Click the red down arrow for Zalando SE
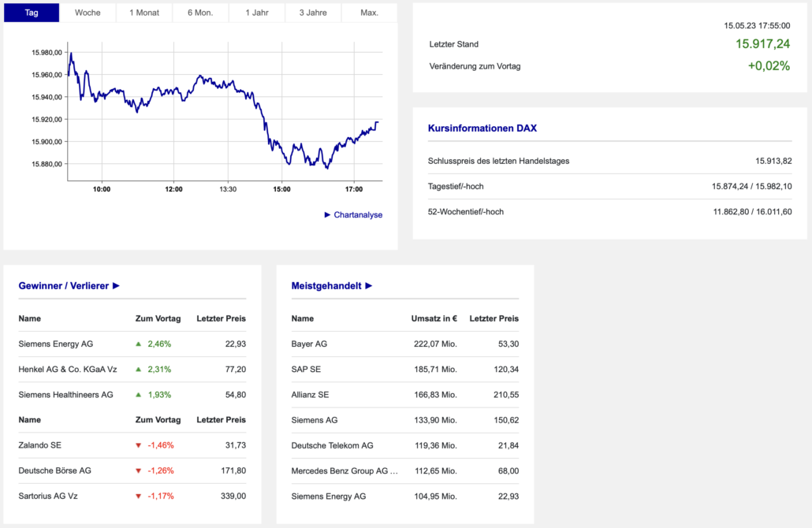 (x=138, y=445)
